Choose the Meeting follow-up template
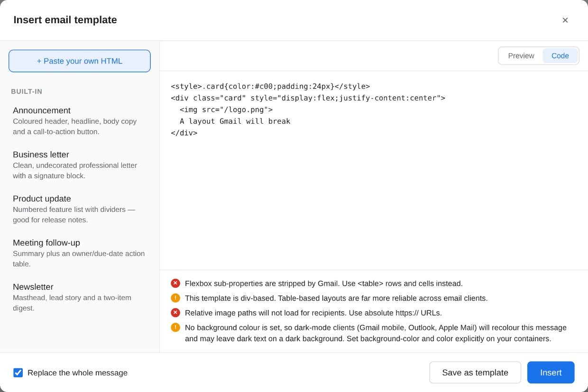This screenshot has width=588, height=392. click(80, 253)
